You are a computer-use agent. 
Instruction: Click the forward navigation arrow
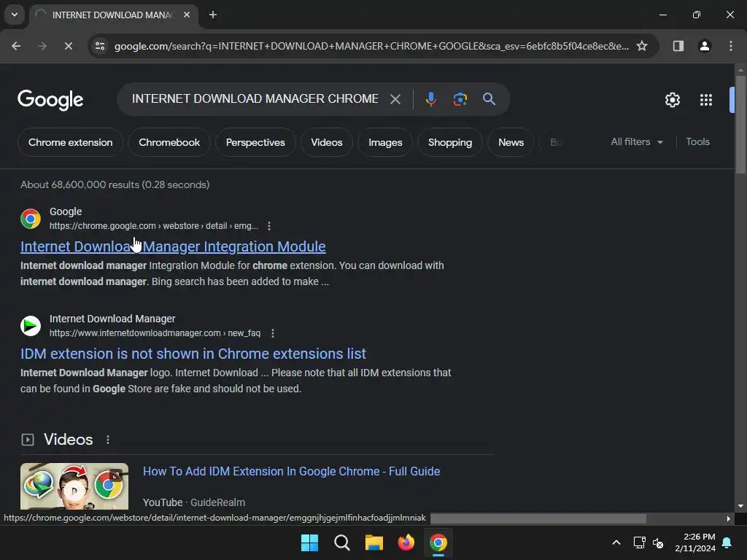point(42,46)
